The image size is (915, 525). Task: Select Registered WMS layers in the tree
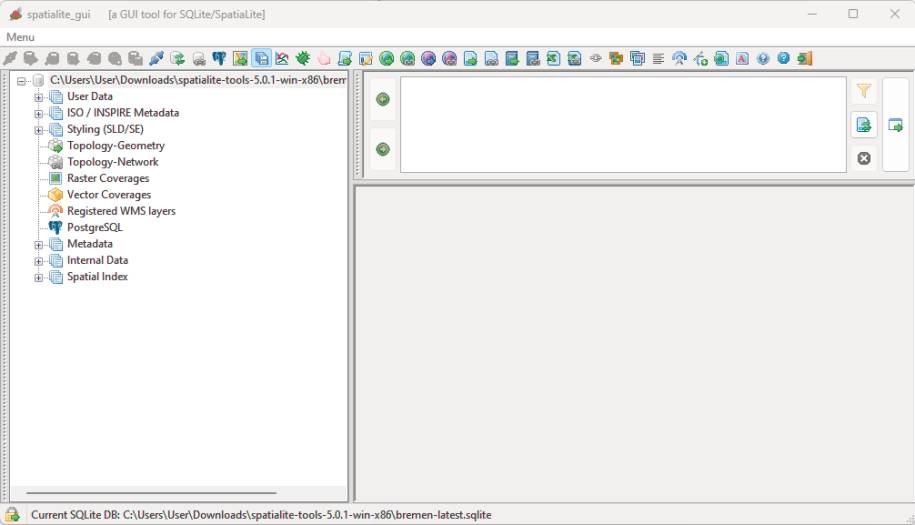(x=121, y=211)
